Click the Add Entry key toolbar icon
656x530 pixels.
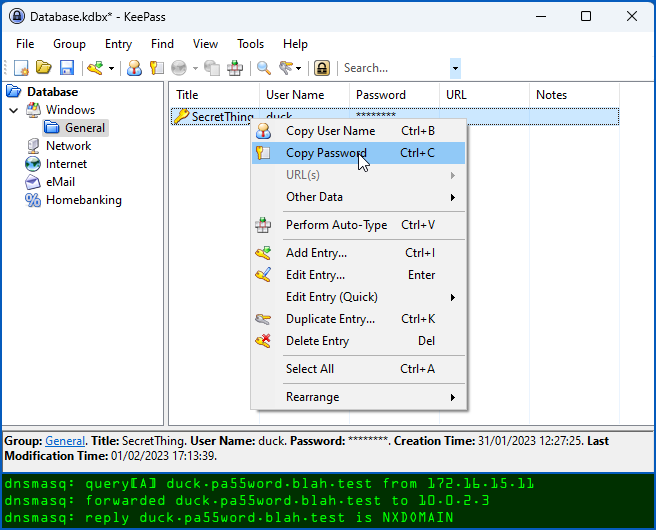95,68
